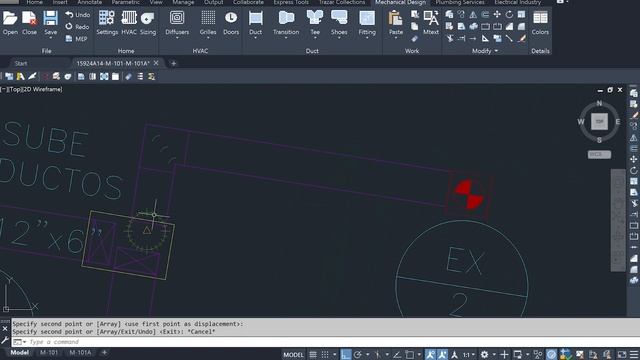This screenshot has width=640, height=360.
Task: Toggle MODEL space button in status bar
Action: [293, 354]
